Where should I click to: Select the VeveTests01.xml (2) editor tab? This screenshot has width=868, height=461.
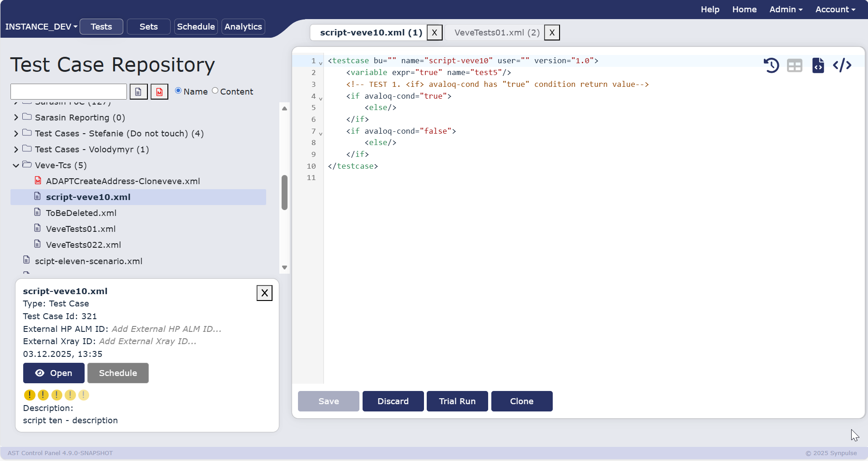(497, 33)
